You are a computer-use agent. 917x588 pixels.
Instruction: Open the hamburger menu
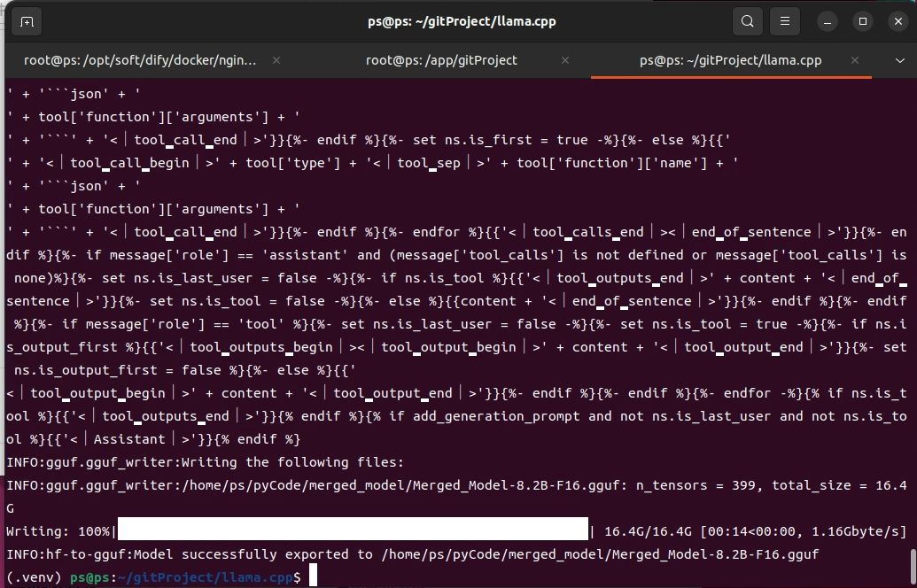point(785,21)
